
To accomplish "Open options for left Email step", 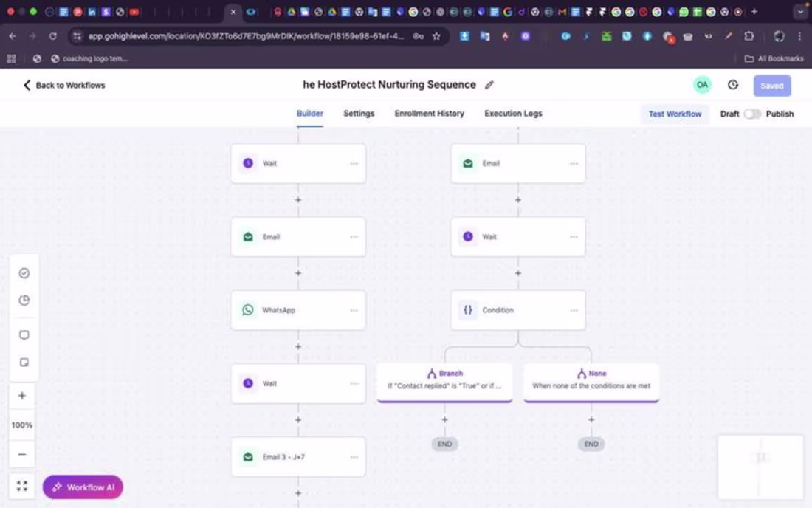I will click(354, 237).
